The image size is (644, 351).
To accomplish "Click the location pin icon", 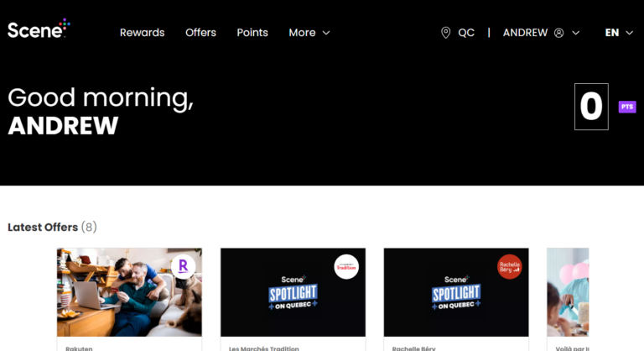I will pos(446,33).
